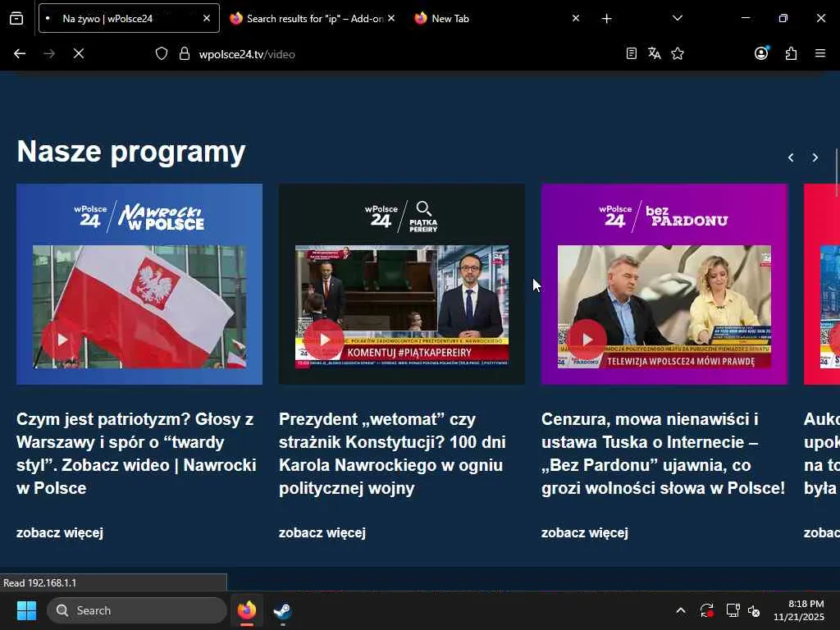Click zobacz więcej under Cenzura article
The width and height of the screenshot is (840, 630).
585,532
